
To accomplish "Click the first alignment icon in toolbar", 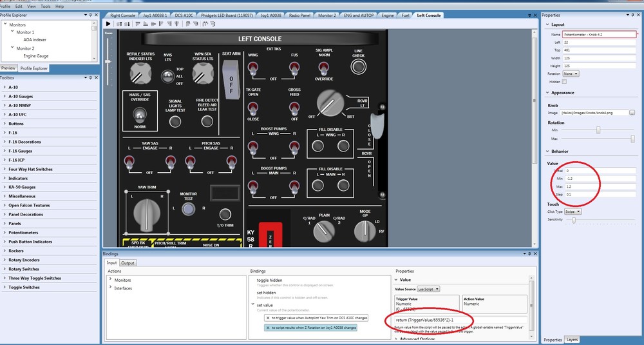I will point(138,24).
